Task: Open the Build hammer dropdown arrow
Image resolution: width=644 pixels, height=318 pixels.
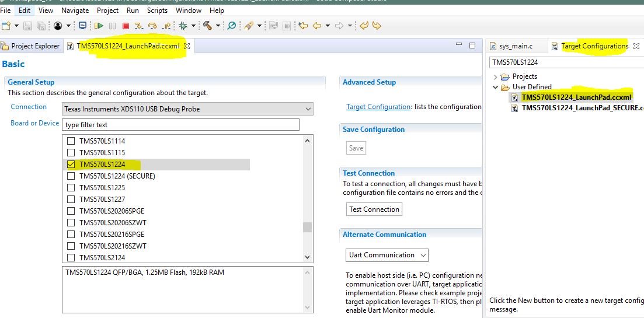Action: click(218, 26)
